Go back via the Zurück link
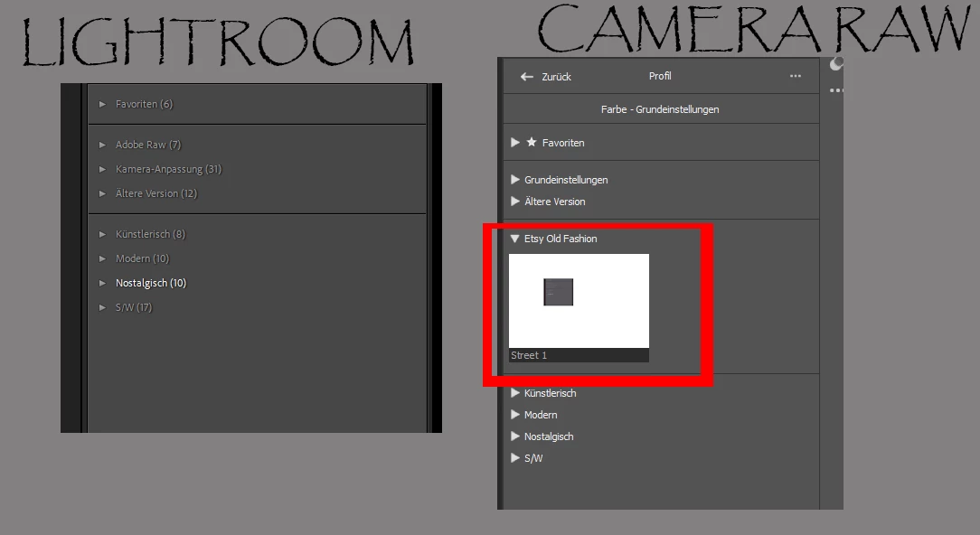Image resolution: width=980 pixels, height=535 pixels. 556,77
